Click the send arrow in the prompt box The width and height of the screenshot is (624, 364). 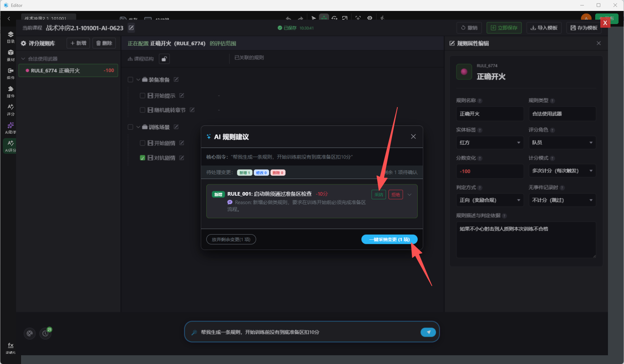coord(428,332)
